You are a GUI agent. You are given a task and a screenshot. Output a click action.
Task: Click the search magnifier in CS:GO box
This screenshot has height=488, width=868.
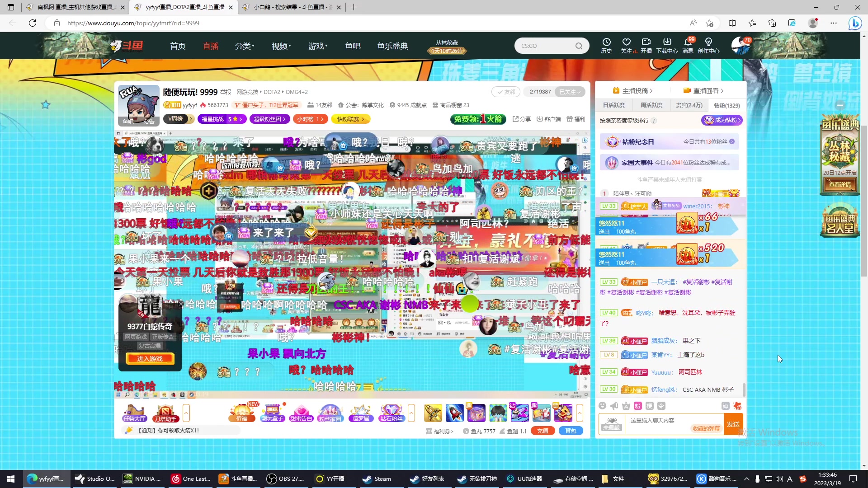point(579,46)
